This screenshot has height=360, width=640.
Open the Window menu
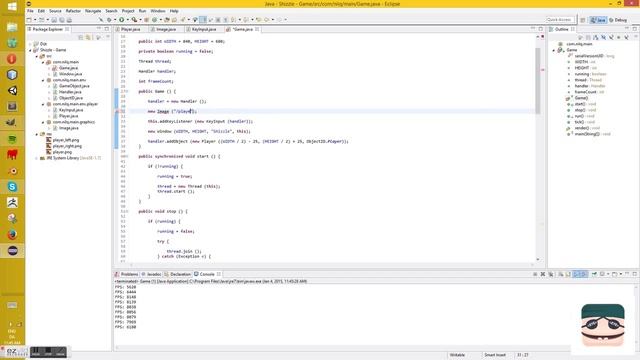pyautogui.click(x=158, y=11)
